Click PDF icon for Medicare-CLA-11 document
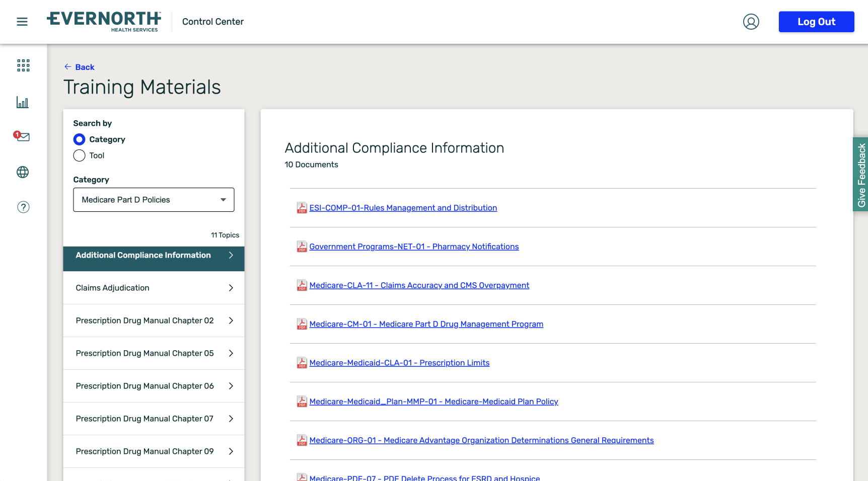868x481 pixels. [x=302, y=285]
